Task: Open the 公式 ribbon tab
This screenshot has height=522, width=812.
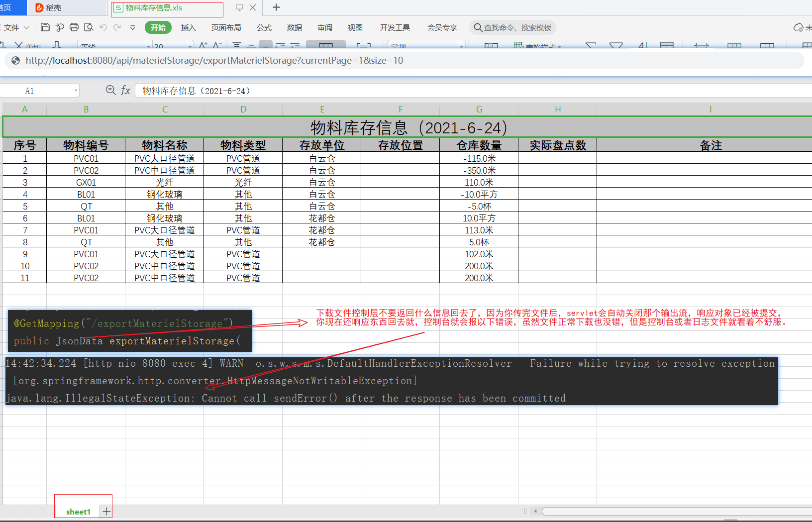Action: point(264,28)
